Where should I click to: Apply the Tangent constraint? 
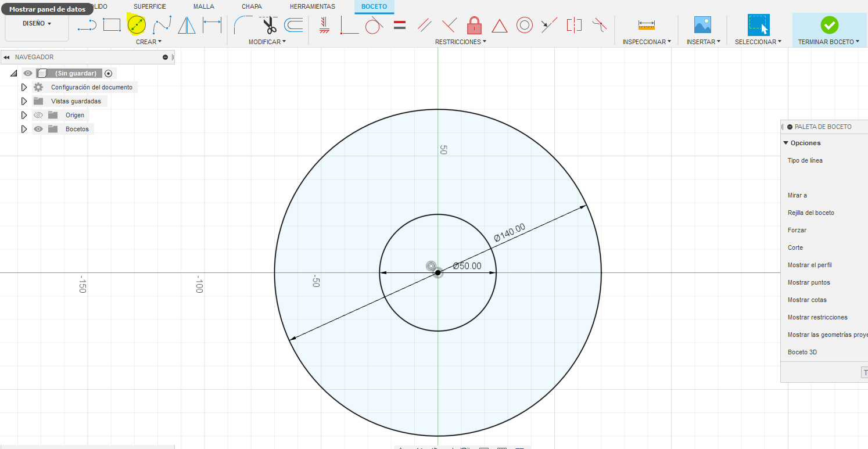374,25
